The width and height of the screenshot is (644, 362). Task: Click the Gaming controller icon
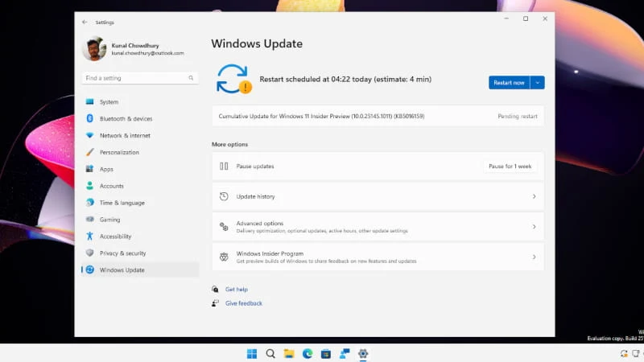pos(89,219)
